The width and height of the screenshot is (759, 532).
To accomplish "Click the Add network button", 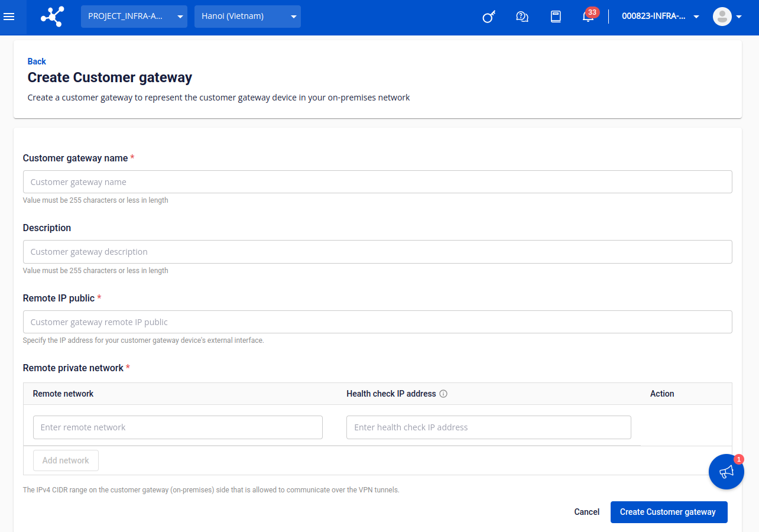I will pos(66,460).
